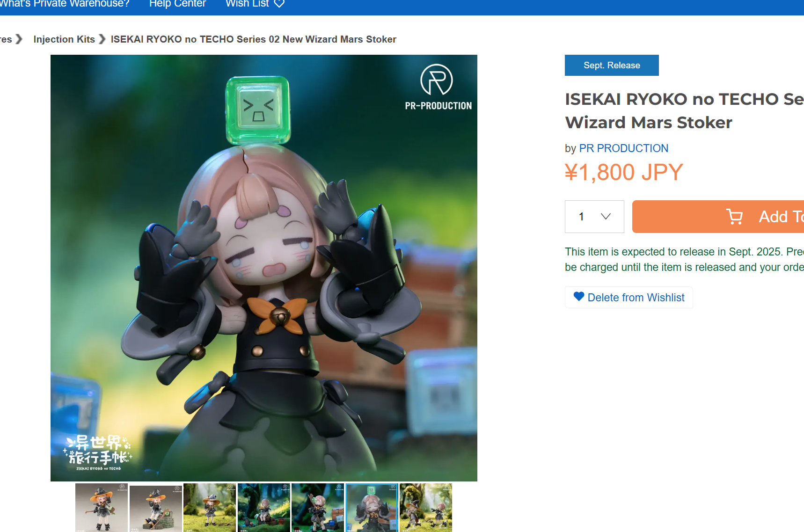Select the third thumbnail on grassy field
This screenshot has height=532, width=804.
(x=210, y=508)
